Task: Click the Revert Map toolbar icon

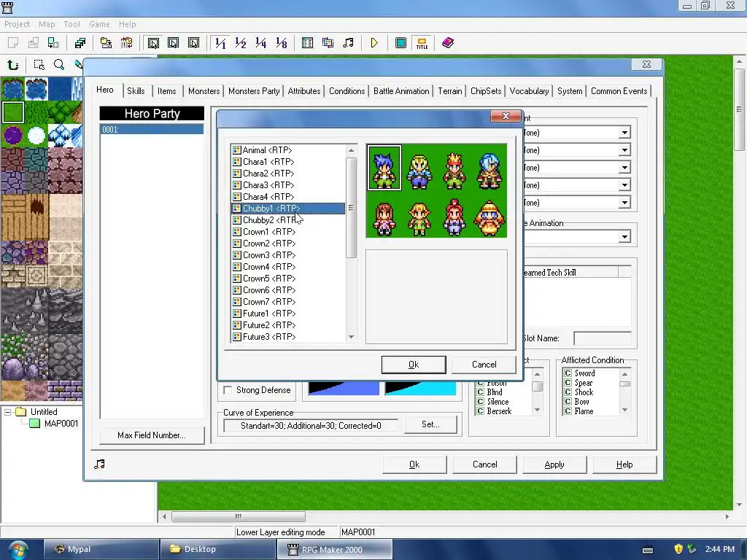Action: [x=126, y=43]
